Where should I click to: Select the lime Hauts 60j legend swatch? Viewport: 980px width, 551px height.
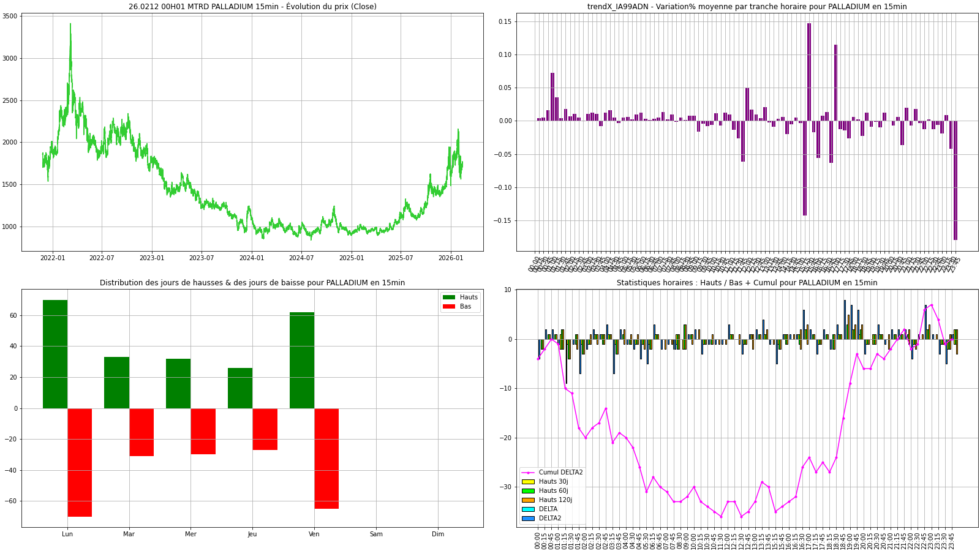point(528,491)
